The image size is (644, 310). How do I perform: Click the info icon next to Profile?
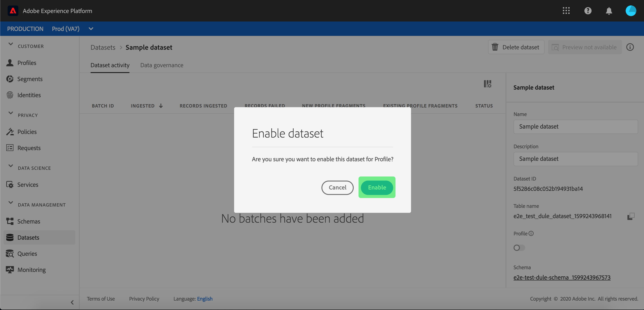pyautogui.click(x=531, y=233)
